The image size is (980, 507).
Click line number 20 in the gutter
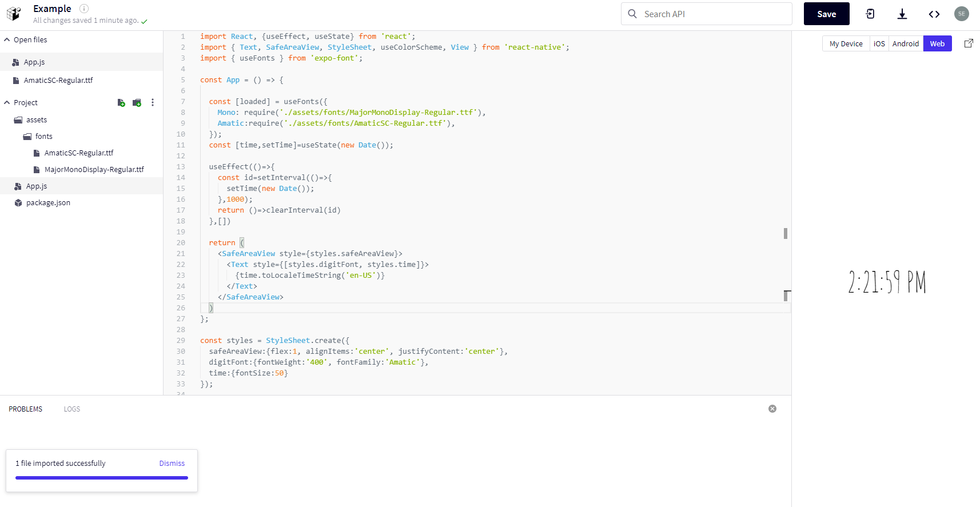coord(181,243)
